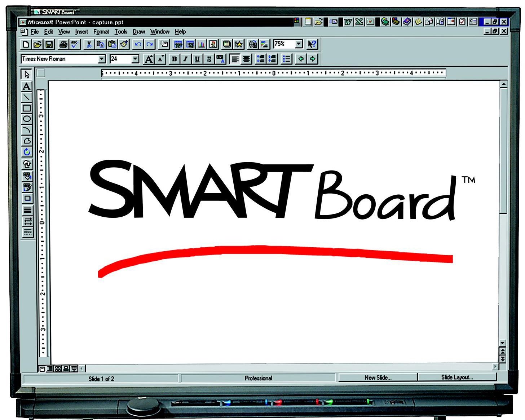Pick the Text tool in drawing toolbar
Screen dimensions: 525x420
pos(26,87)
